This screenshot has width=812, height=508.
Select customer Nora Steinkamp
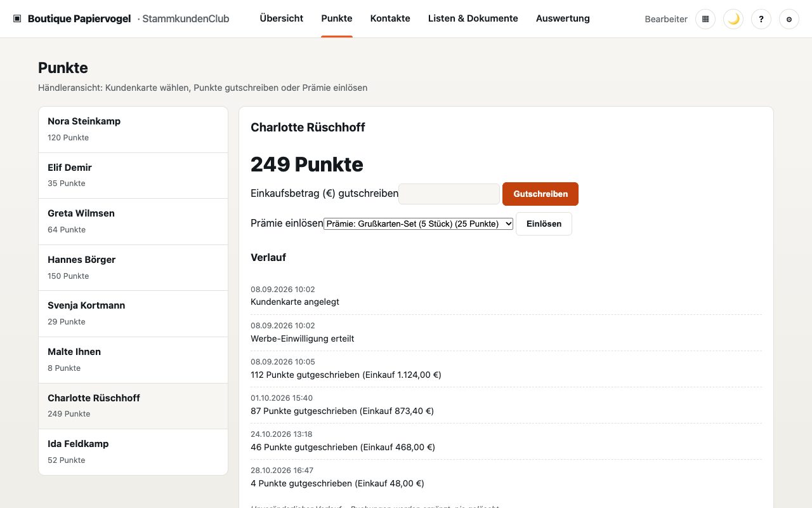pyautogui.click(x=133, y=130)
